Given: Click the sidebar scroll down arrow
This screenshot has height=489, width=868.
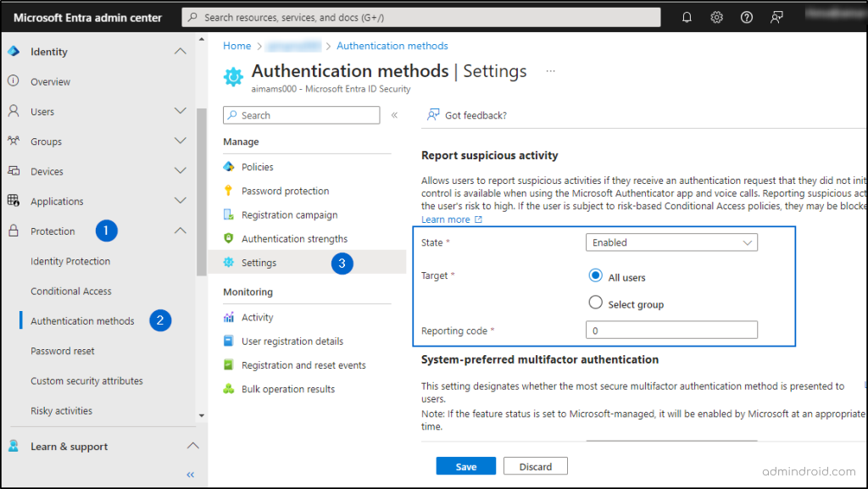Looking at the screenshot, I should (x=202, y=415).
